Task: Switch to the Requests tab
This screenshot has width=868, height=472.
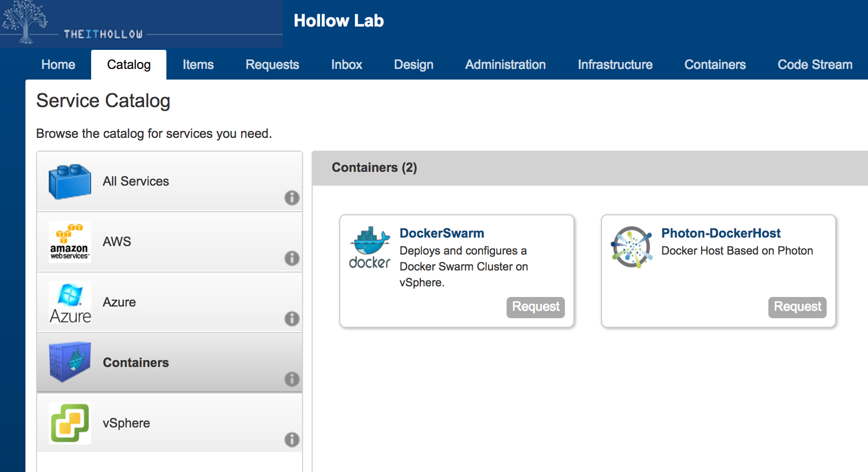Action: (272, 65)
